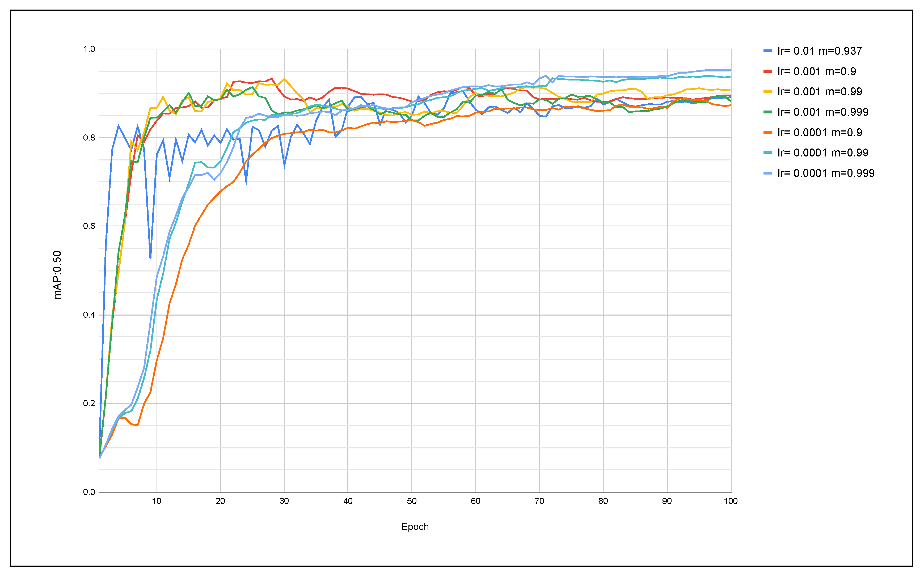Click the 'lr= 0.001 m=0.999' legend label
Image resolution: width=924 pixels, height=577 pixels.
point(823,112)
